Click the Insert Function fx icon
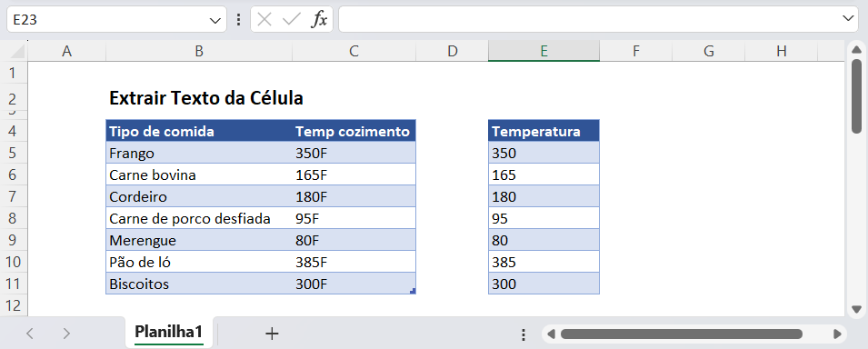The height and width of the screenshot is (349, 868). point(318,20)
